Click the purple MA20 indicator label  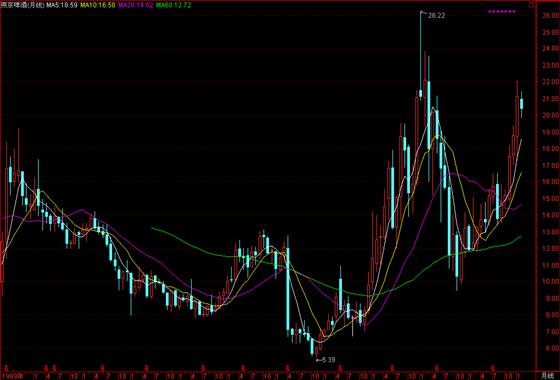[135, 5]
